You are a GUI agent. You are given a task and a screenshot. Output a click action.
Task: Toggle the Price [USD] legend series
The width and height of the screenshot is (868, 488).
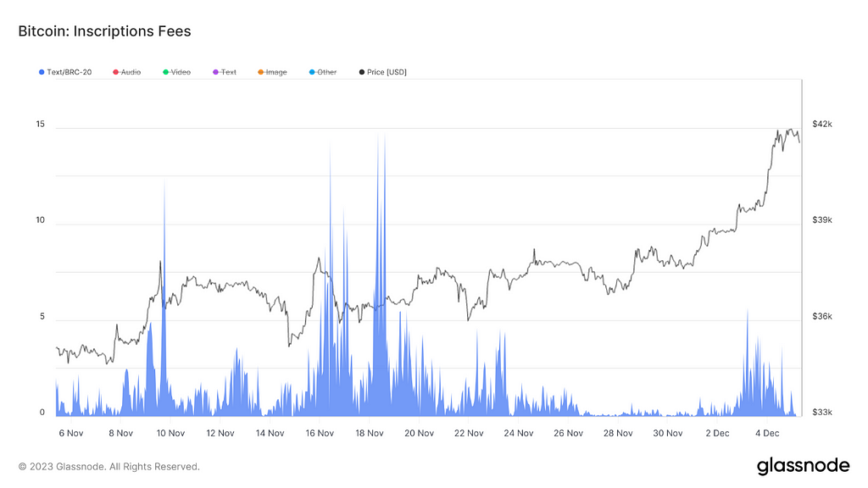(382, 72)
